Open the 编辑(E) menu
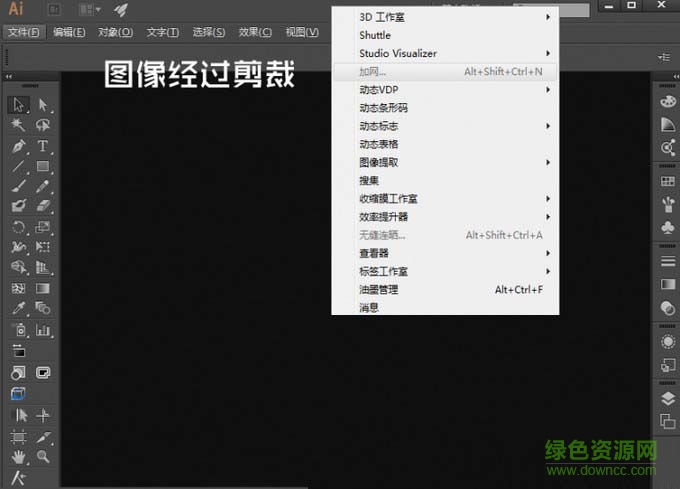Screen dimensions: 680x489 coord(69,32)
